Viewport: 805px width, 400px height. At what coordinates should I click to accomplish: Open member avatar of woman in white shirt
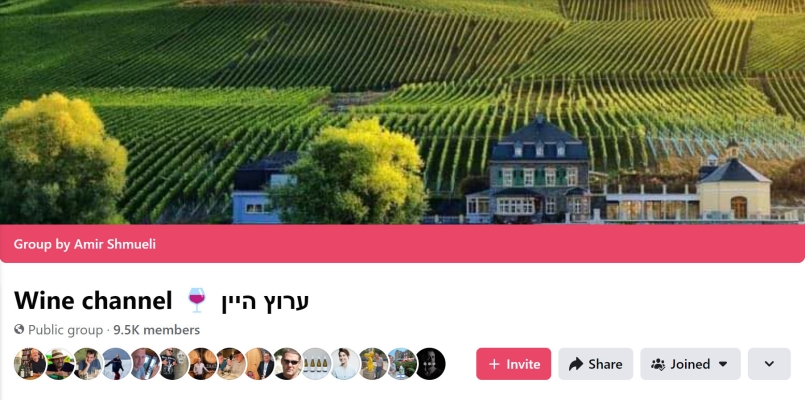[344, 364]
